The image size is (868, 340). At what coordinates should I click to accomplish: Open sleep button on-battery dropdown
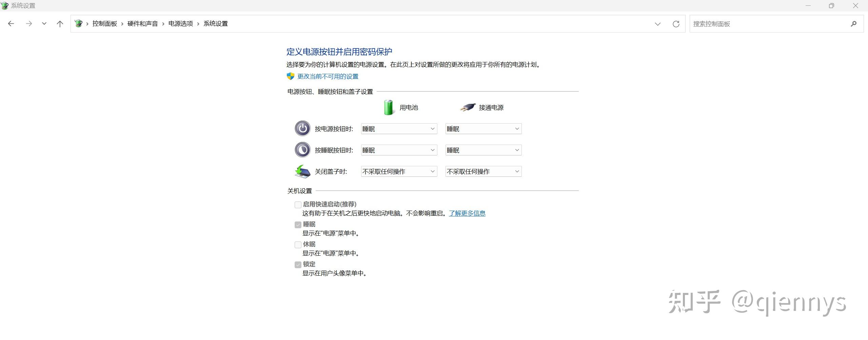tap(399, 150)
